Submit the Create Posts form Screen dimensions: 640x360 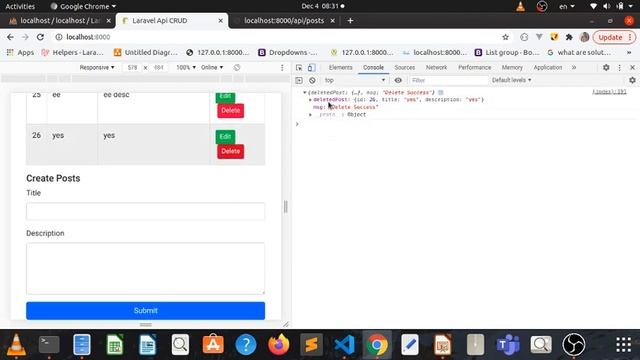(145, 311)
